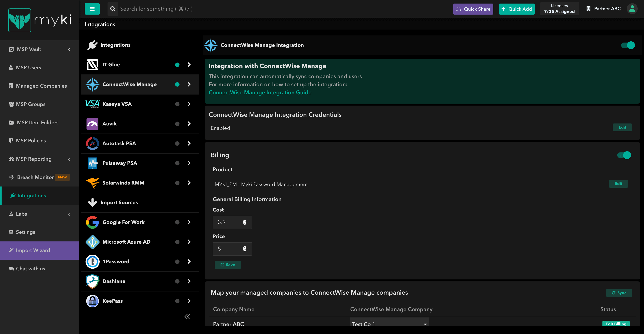Click the Integrations plug header icon

(93, 45)
